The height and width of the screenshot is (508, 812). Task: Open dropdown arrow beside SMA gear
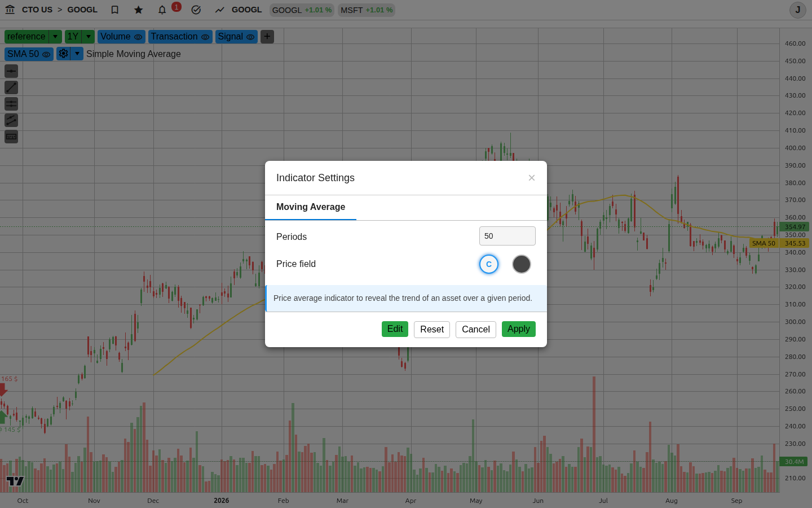pyautogui.click(x=77, y=54)
